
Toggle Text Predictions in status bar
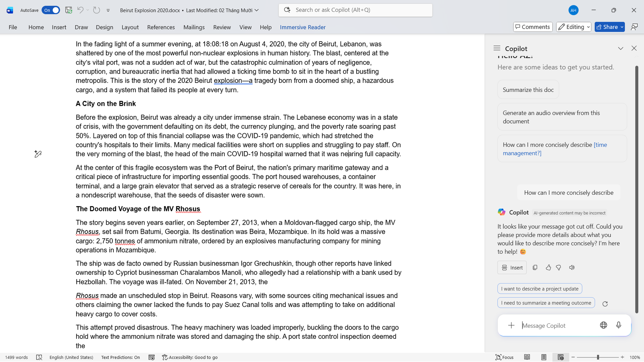pos(120,357)
